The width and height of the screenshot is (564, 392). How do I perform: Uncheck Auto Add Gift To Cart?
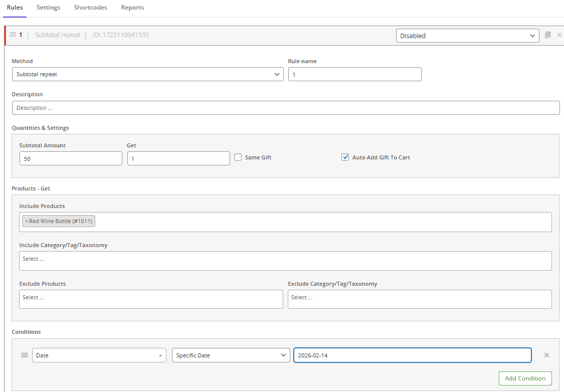(345, 157)
